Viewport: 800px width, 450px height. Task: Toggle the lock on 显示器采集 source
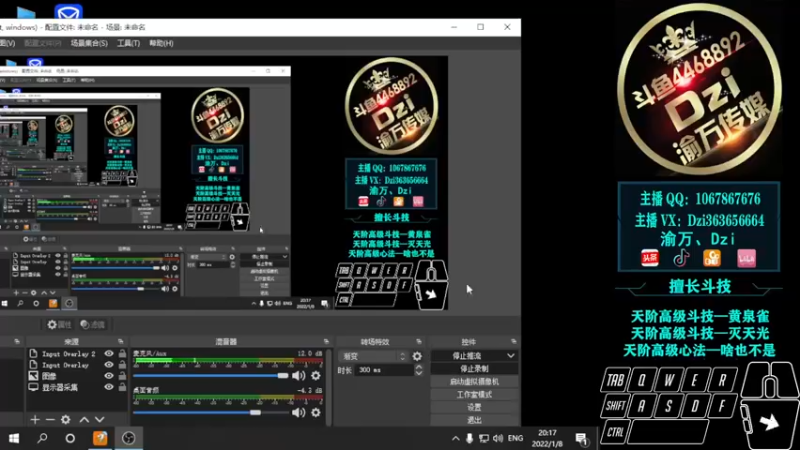122,387
